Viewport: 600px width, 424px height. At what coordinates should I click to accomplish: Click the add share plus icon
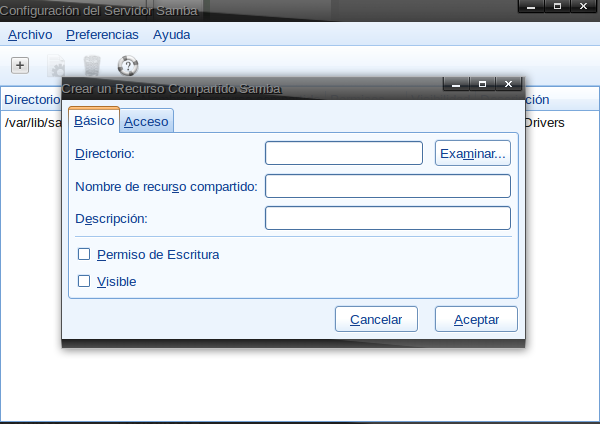[20, 65]
